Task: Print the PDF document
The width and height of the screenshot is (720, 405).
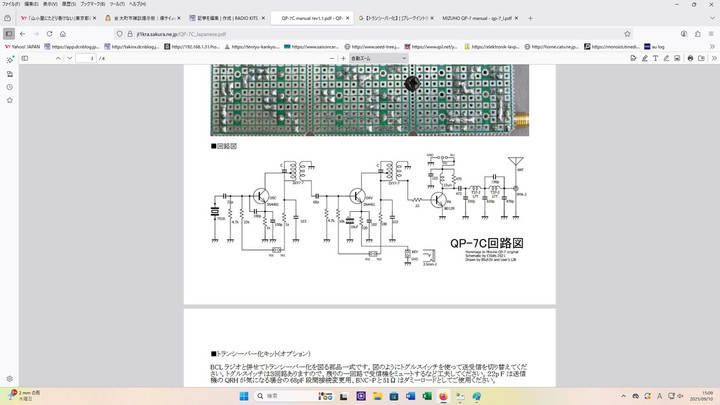Action: tap(690, 58)
